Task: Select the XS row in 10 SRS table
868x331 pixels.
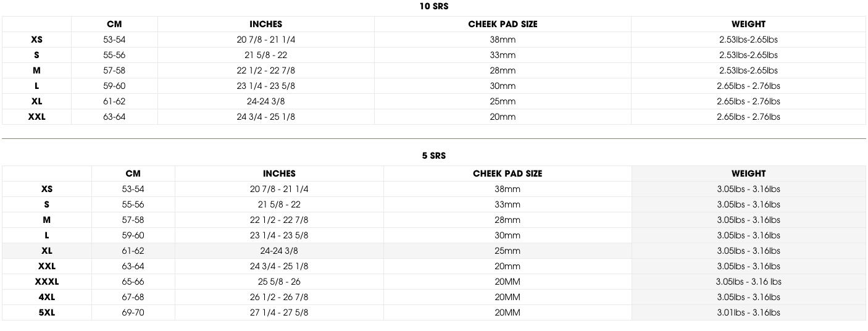Action: pyautogui.click(x=433, y=40)
